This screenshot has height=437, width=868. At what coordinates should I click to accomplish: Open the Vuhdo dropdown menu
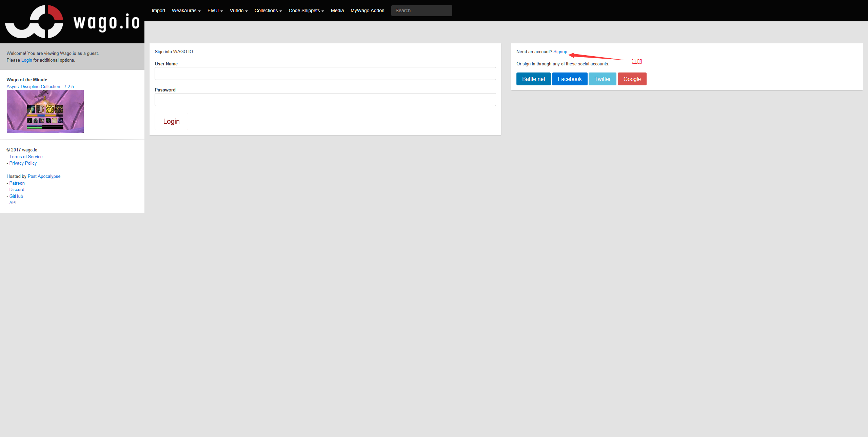[x=238, y=11]
